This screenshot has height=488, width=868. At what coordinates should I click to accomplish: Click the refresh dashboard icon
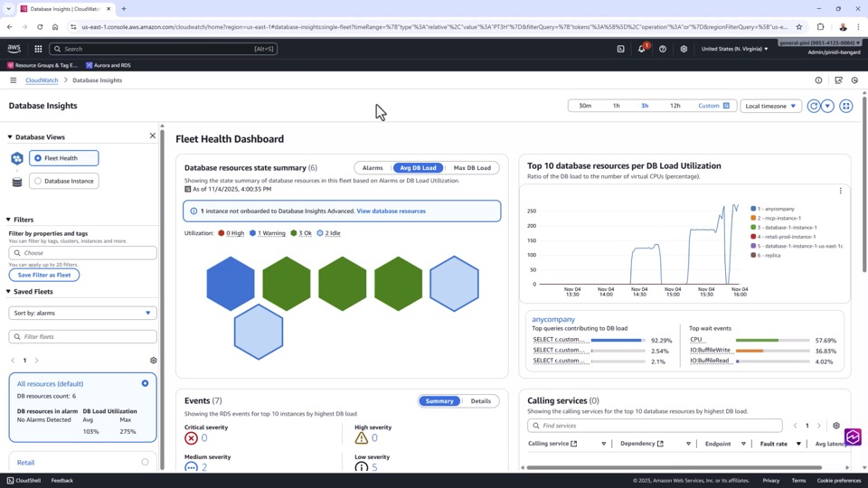click(813, 106)
